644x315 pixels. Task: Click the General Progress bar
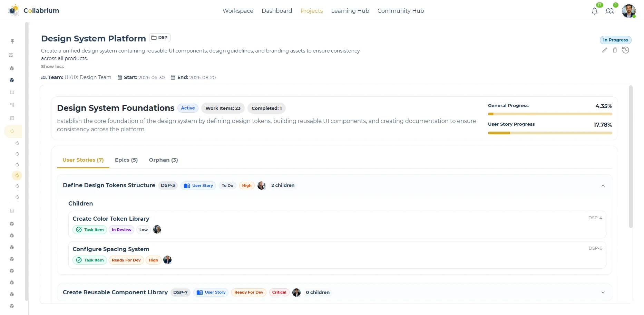(550, 114)
